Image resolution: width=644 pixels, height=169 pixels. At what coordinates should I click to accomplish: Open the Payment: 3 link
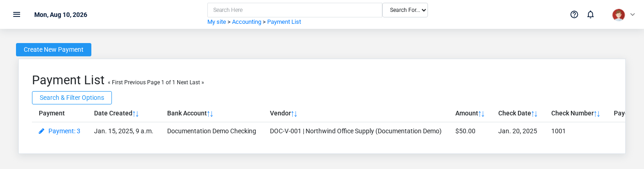pos(64,131)
